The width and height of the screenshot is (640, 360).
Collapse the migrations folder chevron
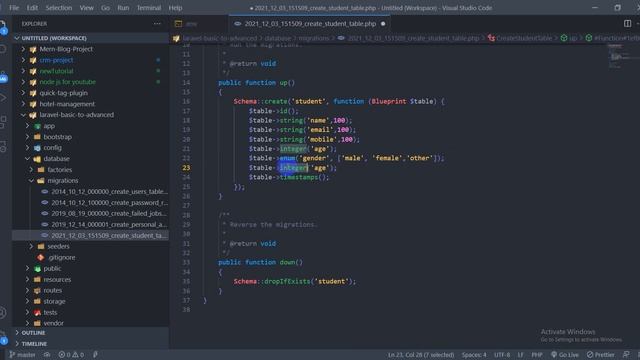pos(31,180)
